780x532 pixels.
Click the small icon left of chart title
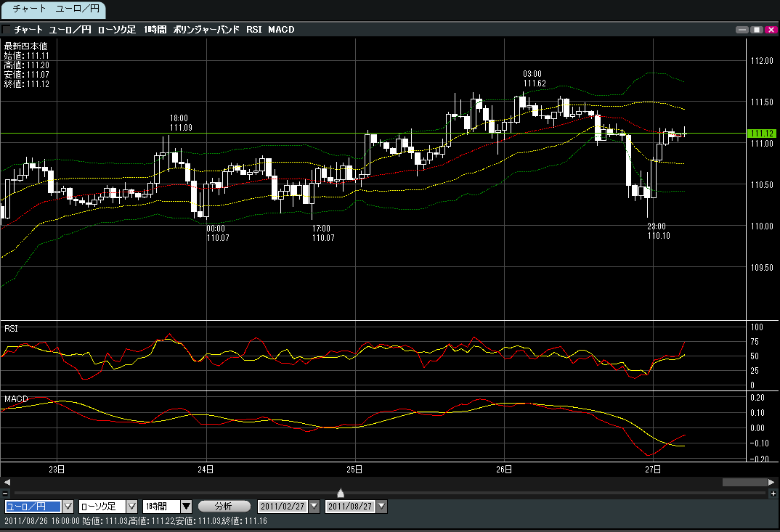[7, 30]
